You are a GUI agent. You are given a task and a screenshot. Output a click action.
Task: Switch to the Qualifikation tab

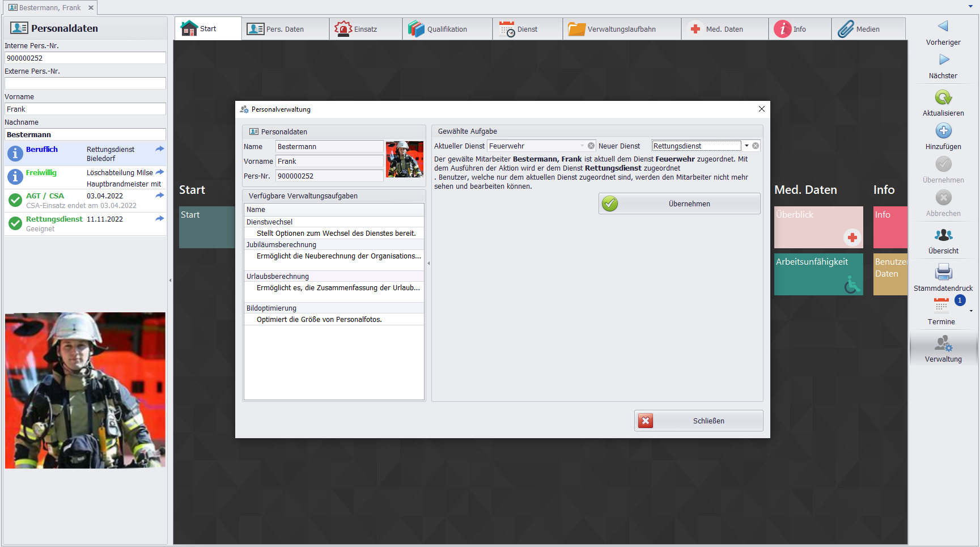pyautogui.click(x=447, y=29)
